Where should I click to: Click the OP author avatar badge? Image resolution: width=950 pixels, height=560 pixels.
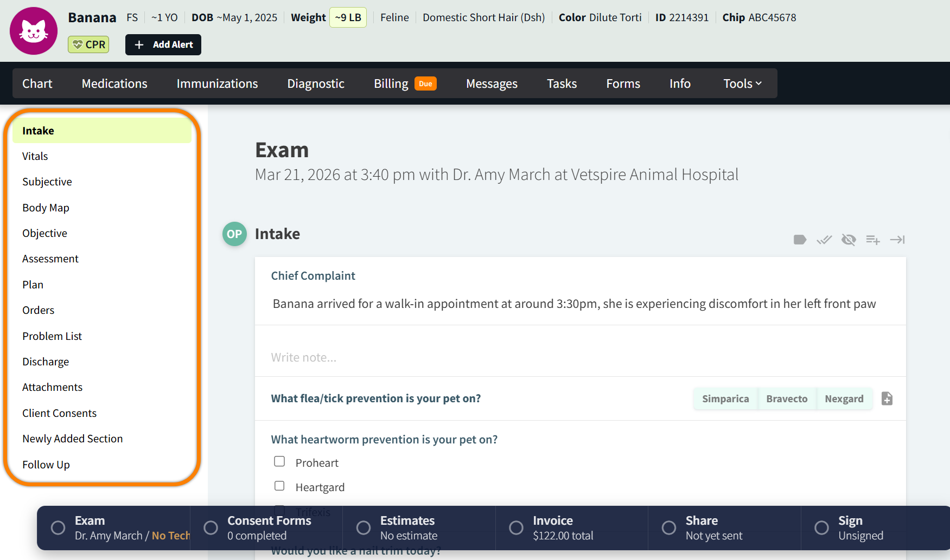click(x=234, y=234)
